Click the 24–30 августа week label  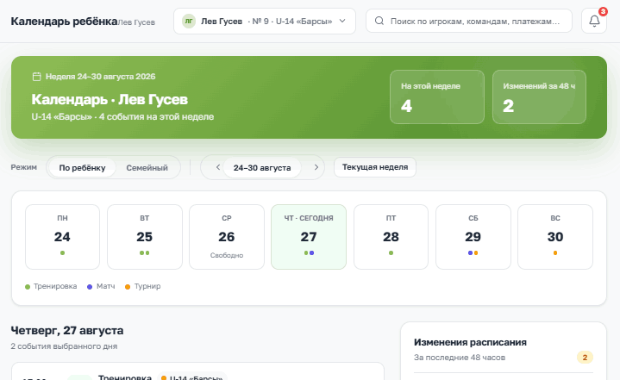click(262, 168)
